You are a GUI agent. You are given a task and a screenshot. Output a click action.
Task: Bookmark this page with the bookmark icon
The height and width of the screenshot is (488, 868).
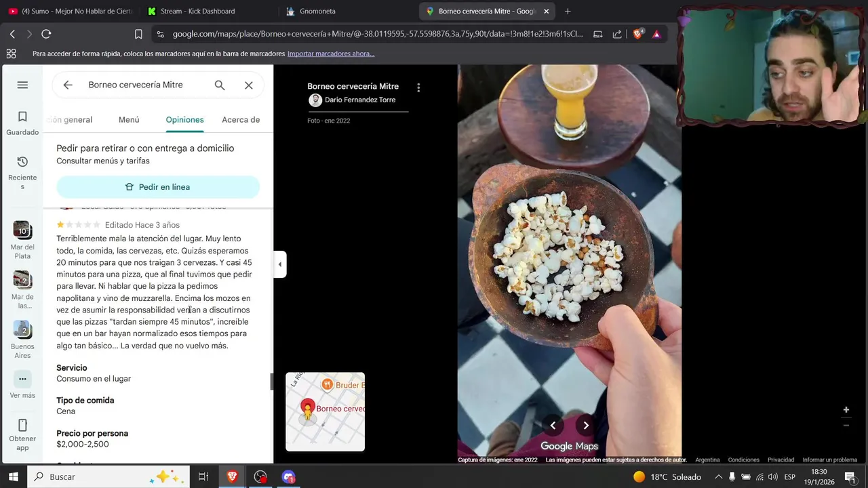pyautogui.click(x=138, y=34)
